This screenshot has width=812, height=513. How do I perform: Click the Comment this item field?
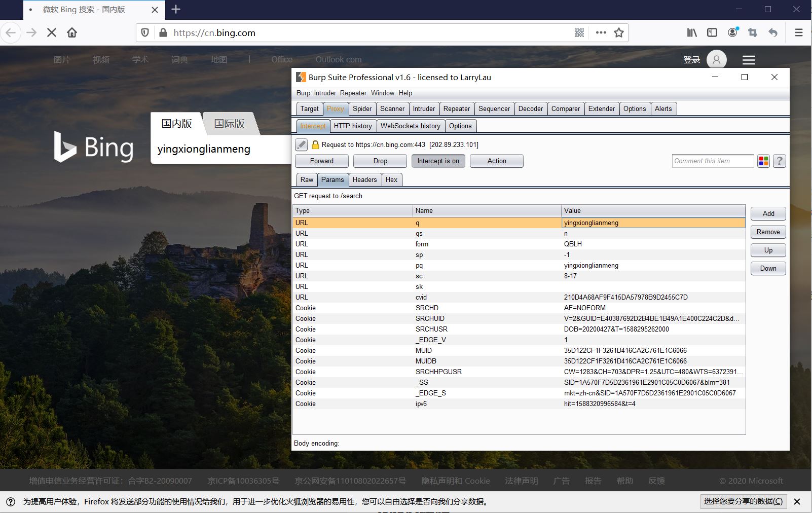(x=713, y=161)
